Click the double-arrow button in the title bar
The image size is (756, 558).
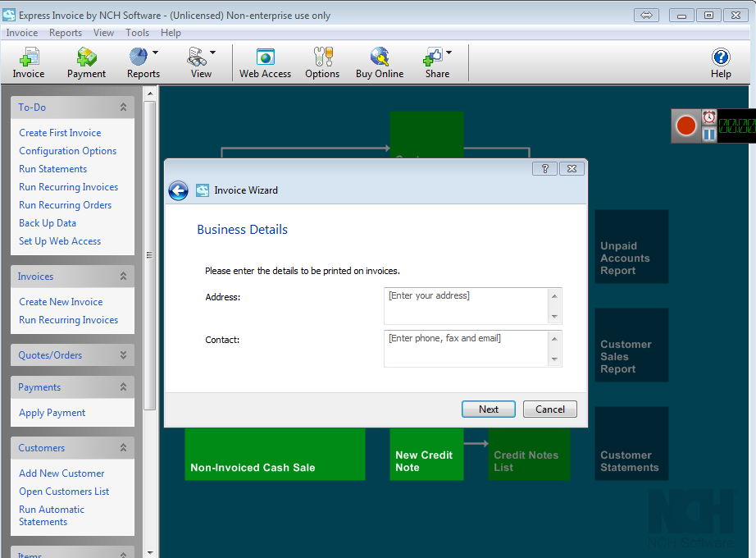click(647, 16)
